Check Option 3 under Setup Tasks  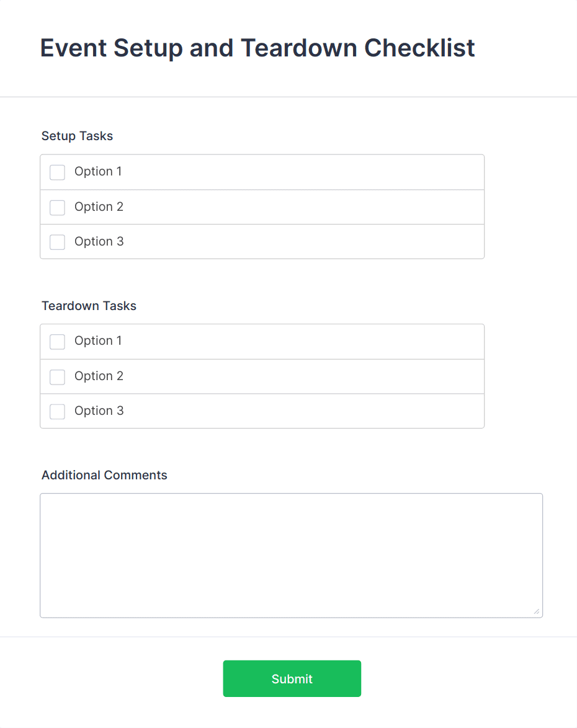coord(57,242)
